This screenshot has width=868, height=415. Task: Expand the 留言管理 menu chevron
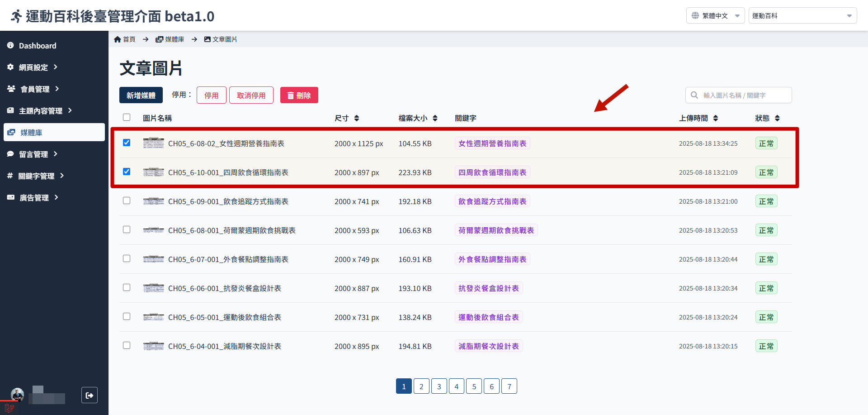point(56,154)
